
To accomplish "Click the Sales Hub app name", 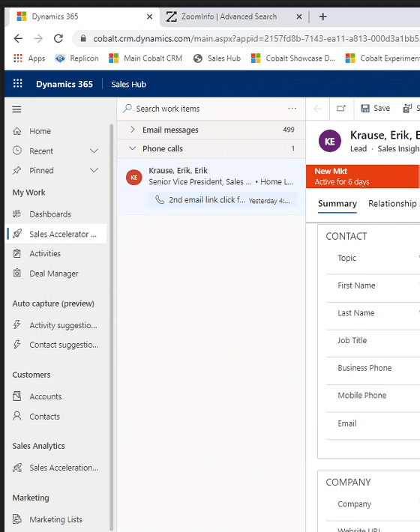I will 129,84.
